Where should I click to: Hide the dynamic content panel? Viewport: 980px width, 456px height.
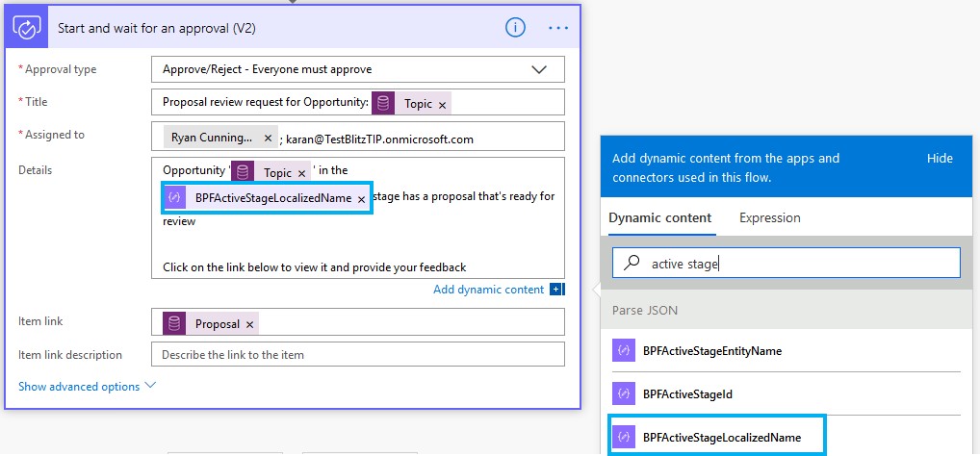tap(940, 158)
